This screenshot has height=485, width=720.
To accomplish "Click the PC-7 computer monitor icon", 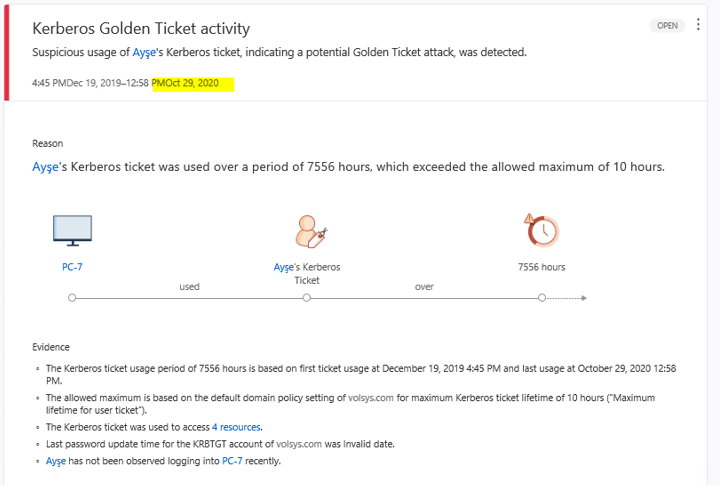I will (72, 231).
